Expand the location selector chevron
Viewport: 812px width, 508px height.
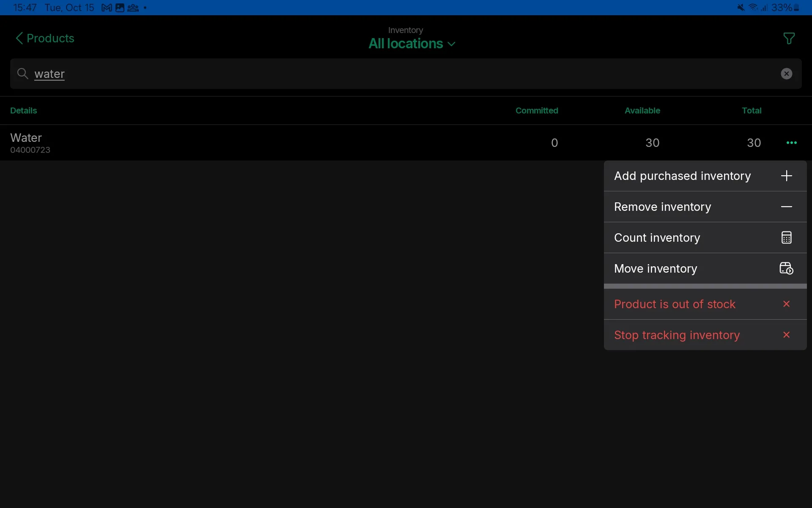[452, 44]
